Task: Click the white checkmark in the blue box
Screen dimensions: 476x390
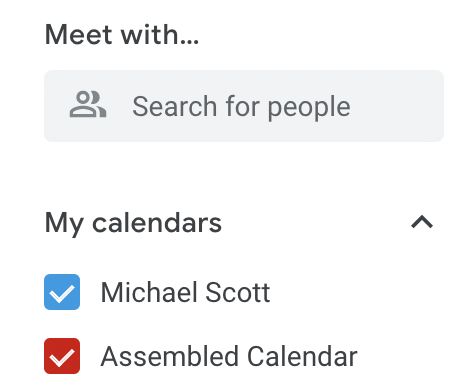Action: pos(62,294)
